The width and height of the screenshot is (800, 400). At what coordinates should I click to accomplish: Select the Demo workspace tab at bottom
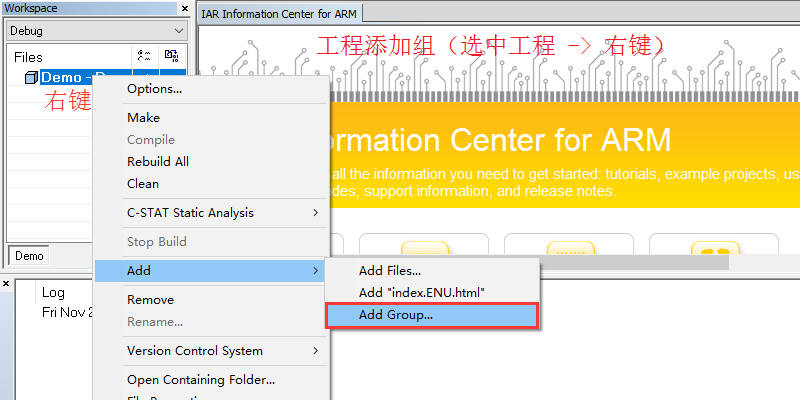click(x=29, y=255)
